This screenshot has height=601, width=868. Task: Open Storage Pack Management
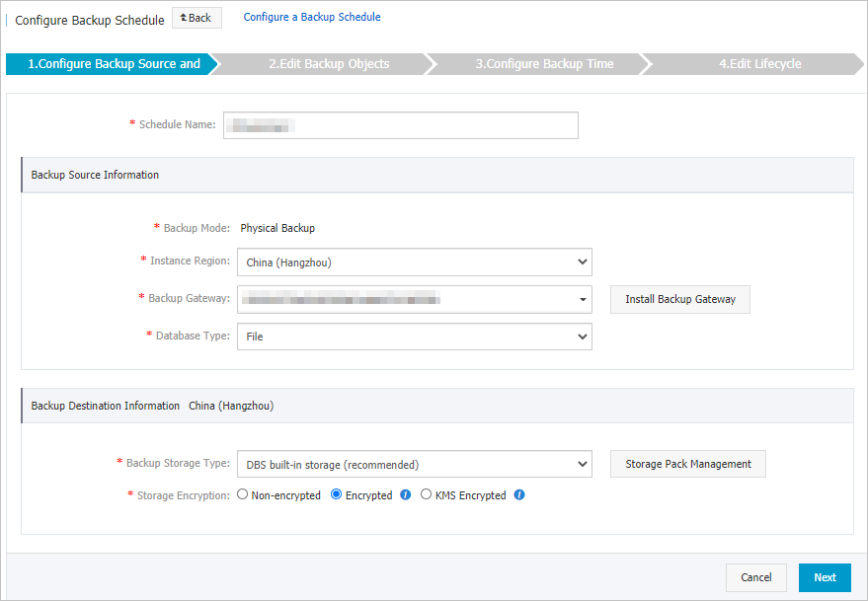coord(687,464)
